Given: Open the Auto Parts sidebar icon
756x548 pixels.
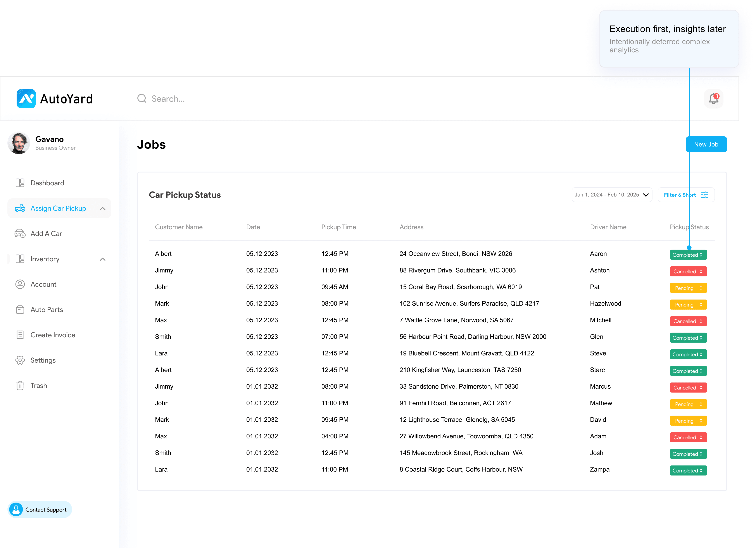Looking at the screenshot, I should [x=20, y=310].
